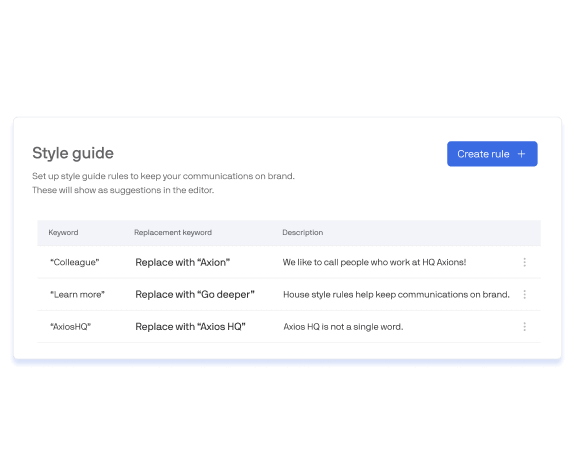The image size is (575, 476).
Task: Click the Replacement keyword column header
Action: click(x=173, y=232)
